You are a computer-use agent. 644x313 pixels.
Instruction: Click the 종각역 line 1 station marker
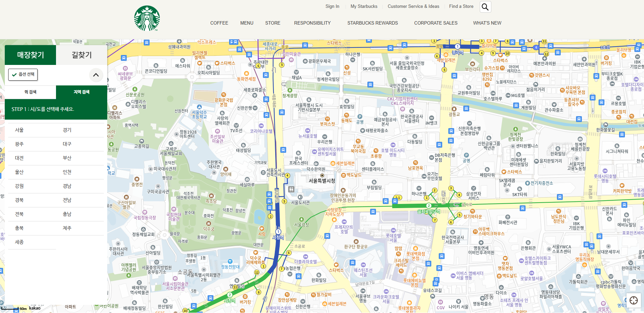click(x=458, y=46)
